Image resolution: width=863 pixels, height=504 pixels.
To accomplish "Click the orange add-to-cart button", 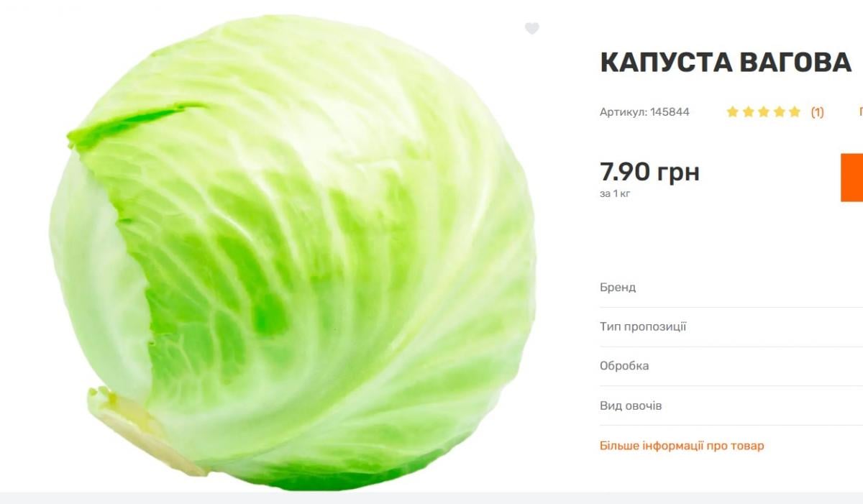I will [851, 177].
